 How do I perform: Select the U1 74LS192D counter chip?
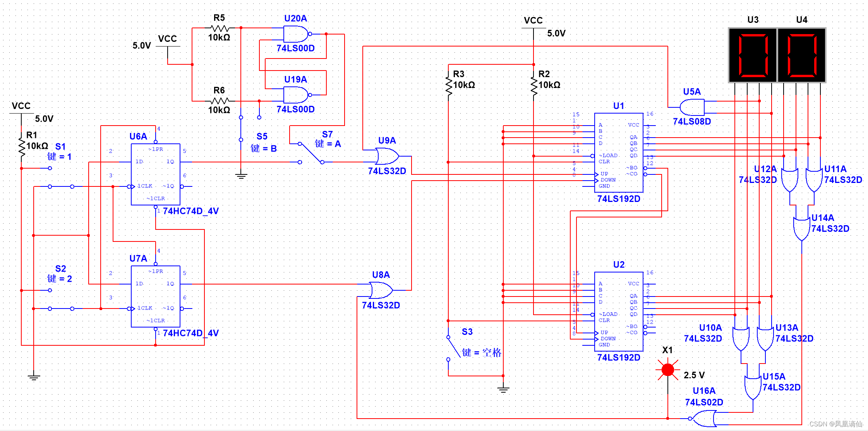(x=619, y=153)
